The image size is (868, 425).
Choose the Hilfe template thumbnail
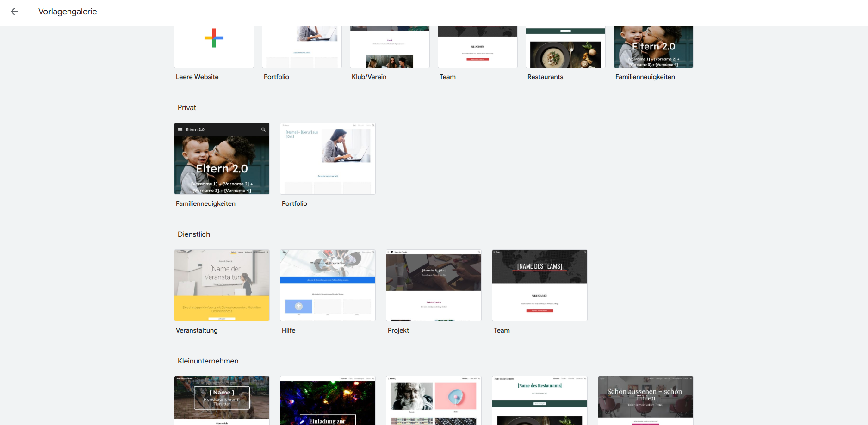328,285
